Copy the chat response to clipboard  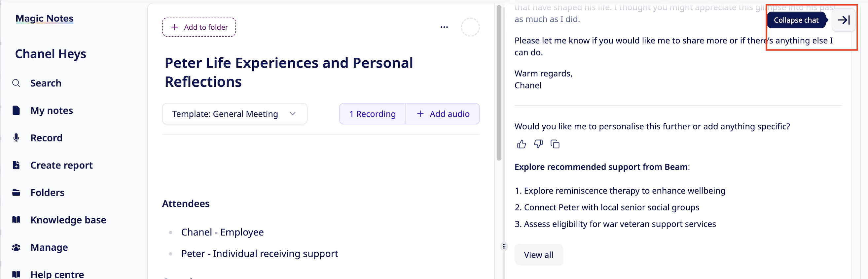[x=555, y=144]
